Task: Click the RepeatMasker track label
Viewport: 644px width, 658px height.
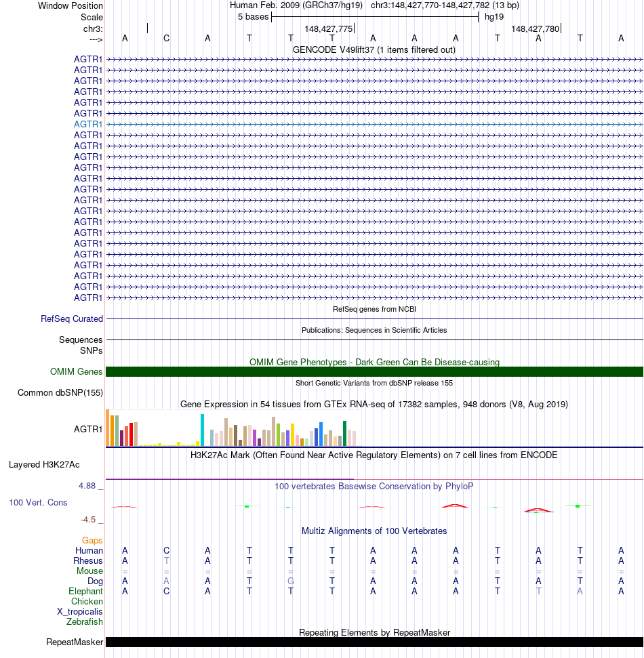Action: 75,642
